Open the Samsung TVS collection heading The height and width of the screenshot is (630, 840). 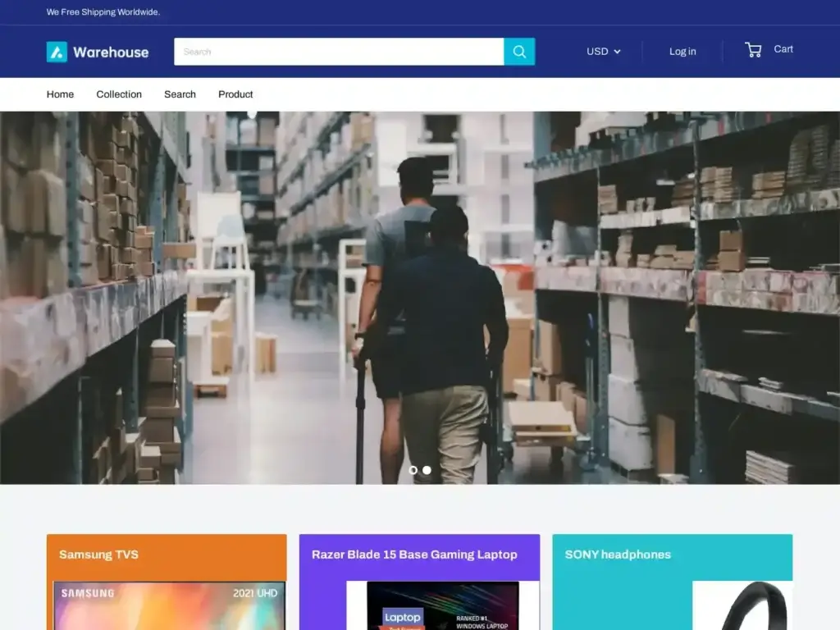point(98,555)
